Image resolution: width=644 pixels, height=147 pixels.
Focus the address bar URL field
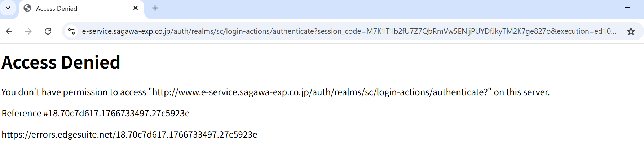(x=325, y=31)
